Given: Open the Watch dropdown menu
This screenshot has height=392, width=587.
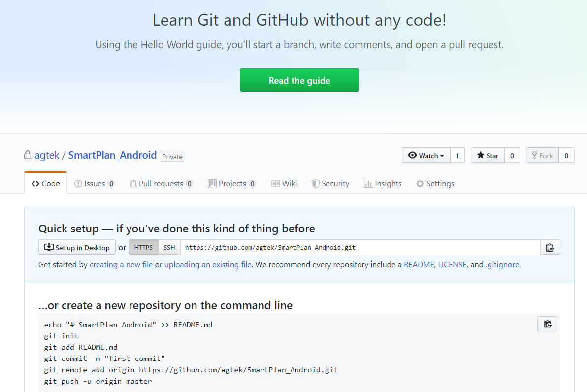Looking at the screenshot, I should (x=426, y=156).
